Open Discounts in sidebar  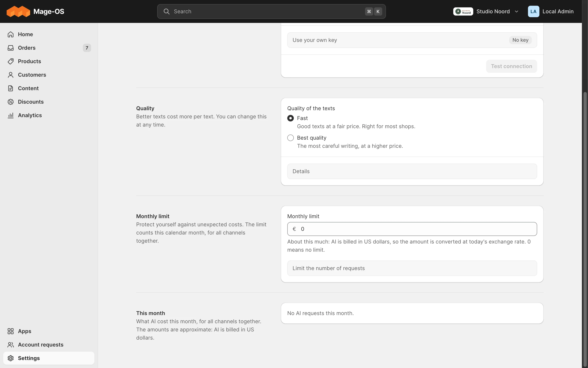coord(49,102)
